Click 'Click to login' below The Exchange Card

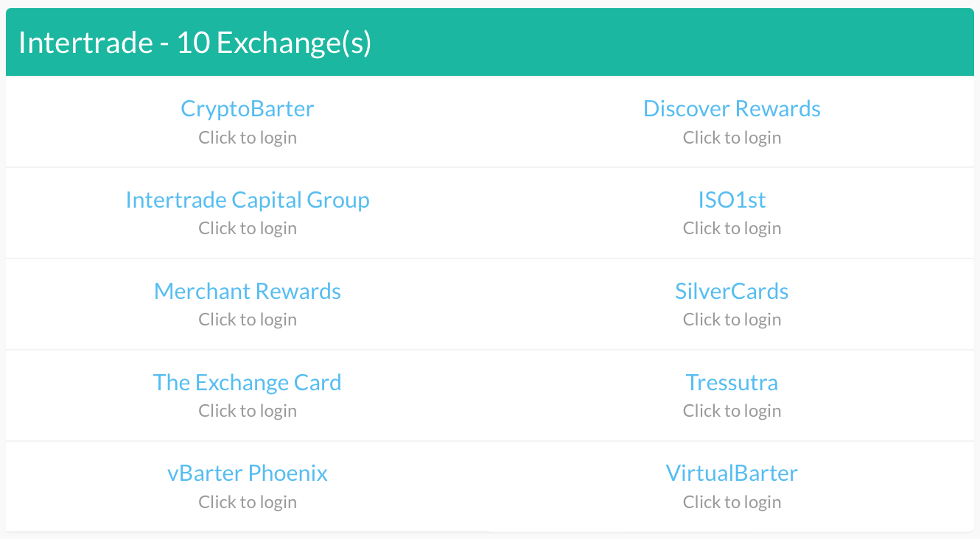pos(248,411)
